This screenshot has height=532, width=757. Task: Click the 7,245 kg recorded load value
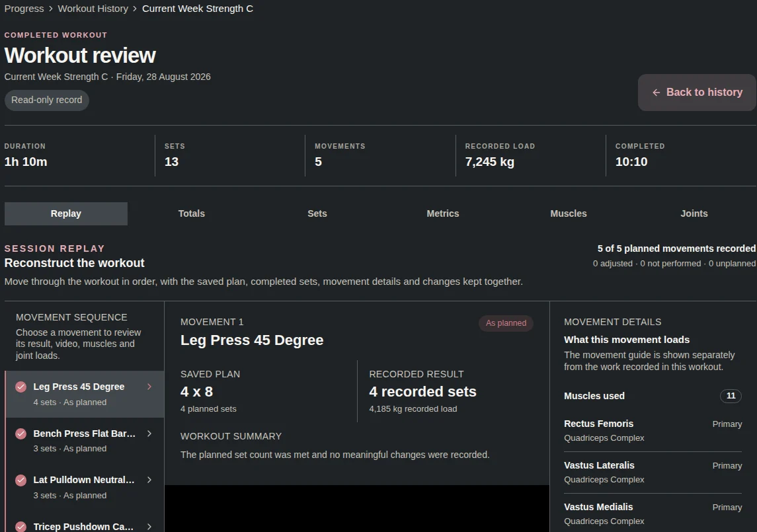489,162
